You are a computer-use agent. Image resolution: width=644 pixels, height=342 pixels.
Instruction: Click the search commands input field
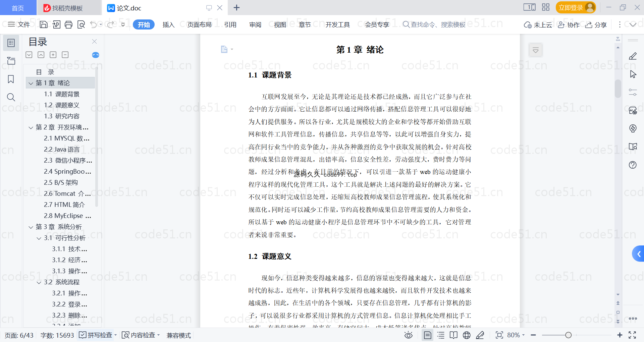434,24
